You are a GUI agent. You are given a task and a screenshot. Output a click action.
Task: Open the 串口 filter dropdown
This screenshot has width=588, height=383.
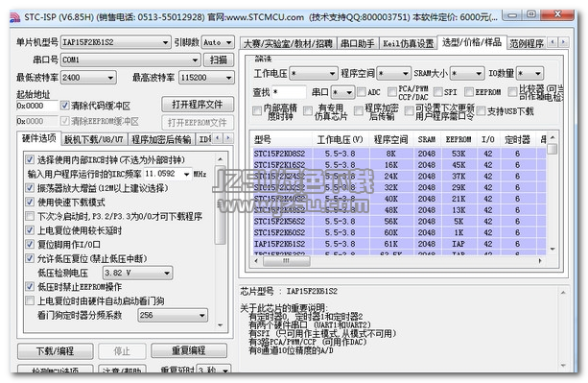coord(343,92)
